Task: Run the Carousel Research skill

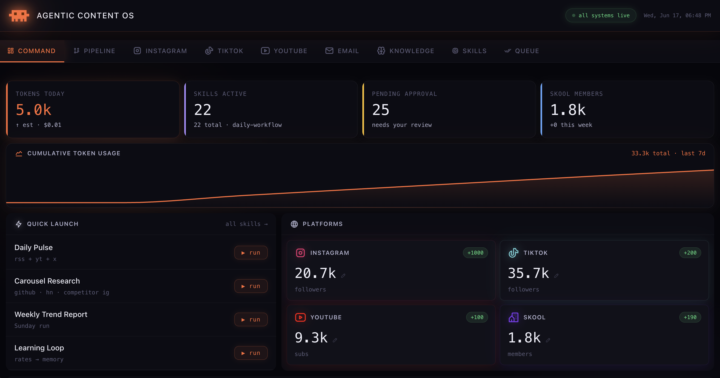Action: pyautogui.click(x=251, y=286)
